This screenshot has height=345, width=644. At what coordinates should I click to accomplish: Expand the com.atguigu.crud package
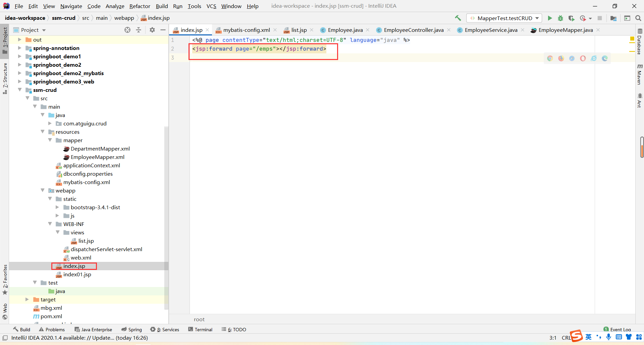coord(50,123)
